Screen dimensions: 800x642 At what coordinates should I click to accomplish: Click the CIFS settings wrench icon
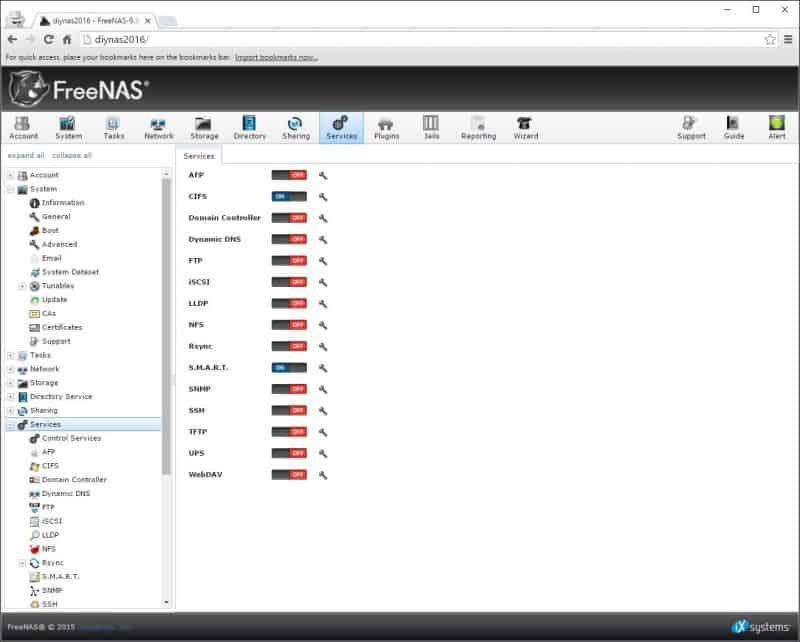(x=322, y=197)
